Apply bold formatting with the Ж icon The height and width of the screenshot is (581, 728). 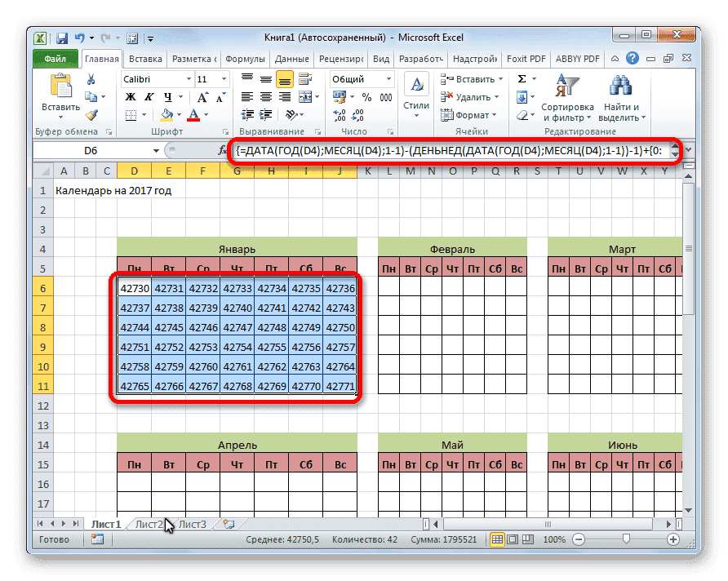[132, 97]
